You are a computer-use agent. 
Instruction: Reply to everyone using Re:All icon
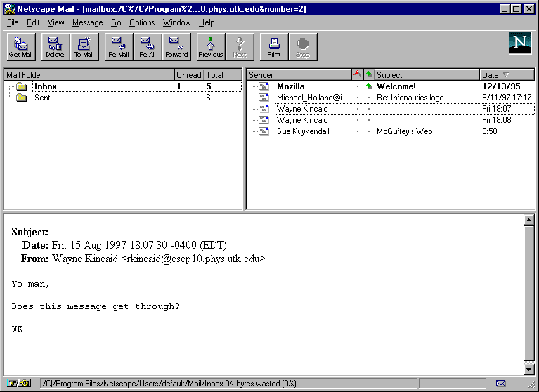click(x=147, y=46)
